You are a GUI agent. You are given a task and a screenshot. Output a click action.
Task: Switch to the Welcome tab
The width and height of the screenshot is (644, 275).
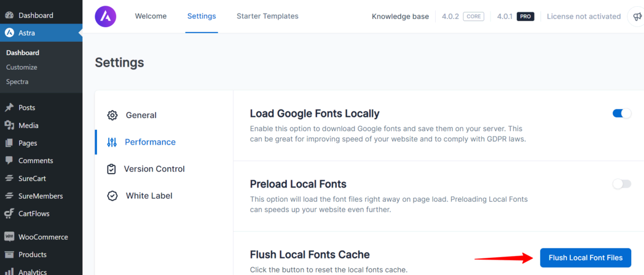(151, 17)
